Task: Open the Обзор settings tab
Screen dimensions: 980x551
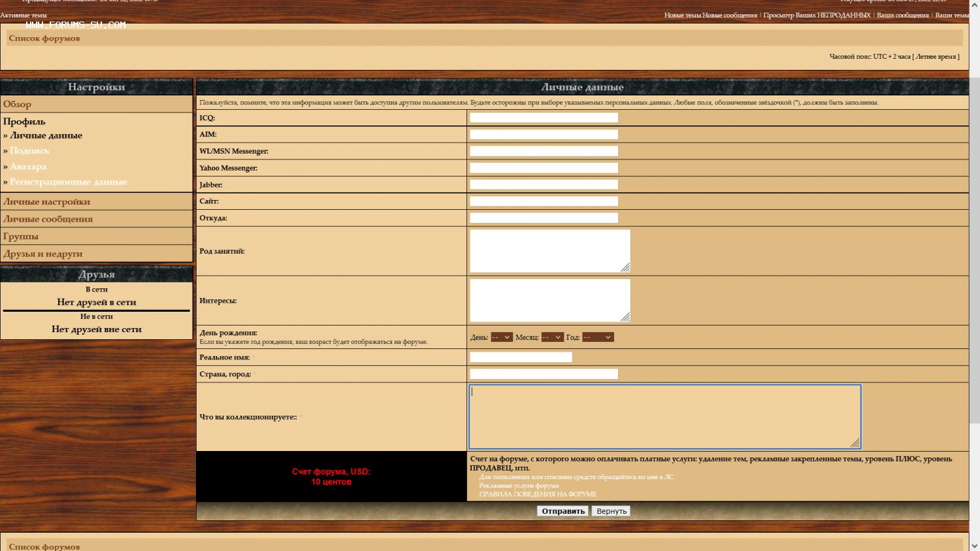Action: (x=18, y=105)
